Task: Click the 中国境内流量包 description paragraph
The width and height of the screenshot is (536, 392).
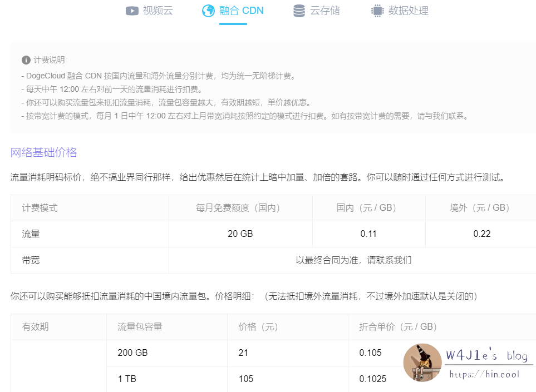Action: click(x=244, y=296)
